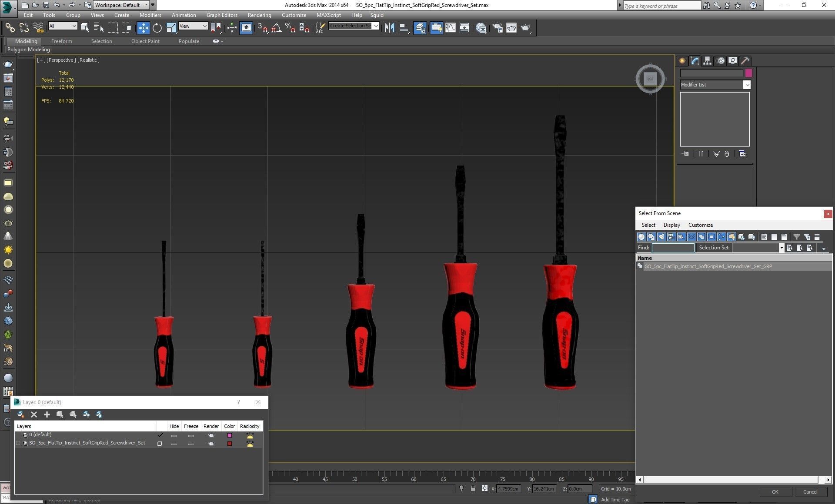Screen dimensions: 835x504
Task: Open the Graph Editors menu
Action: coord(222,15)
